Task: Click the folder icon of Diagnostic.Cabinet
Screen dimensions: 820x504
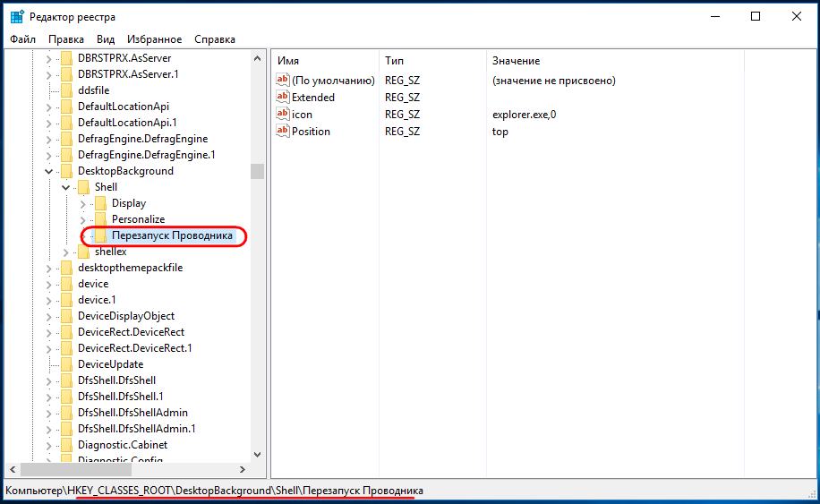Action: [66, 445]
